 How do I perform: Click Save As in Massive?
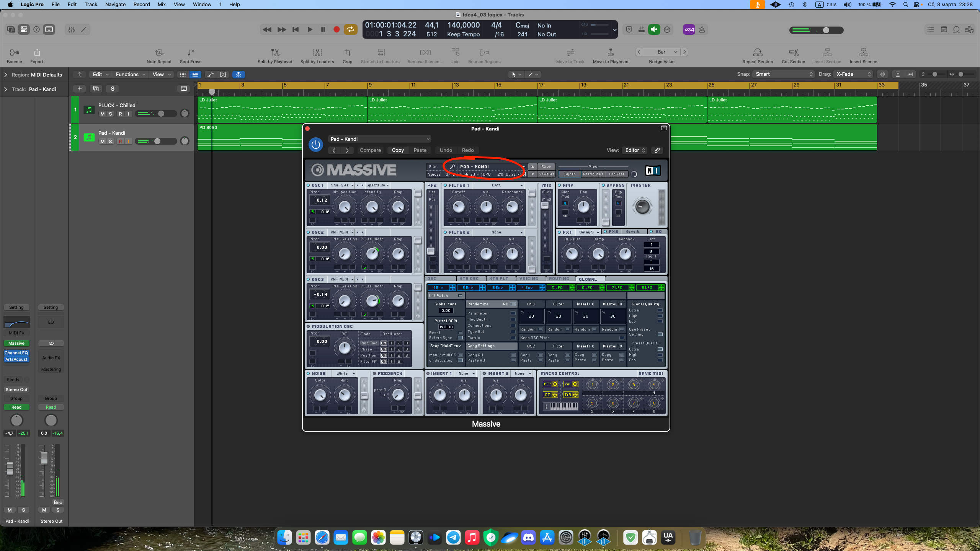[x=546, y=174]
